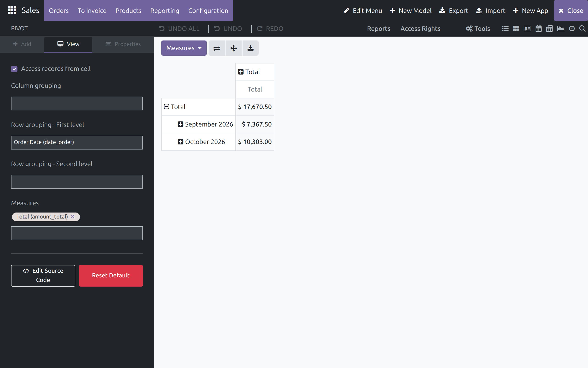Image resolution: width=588 pixels, height=368 pixels.
Task: Open the Activity view clock icon
Action: (x=572, y=29)
